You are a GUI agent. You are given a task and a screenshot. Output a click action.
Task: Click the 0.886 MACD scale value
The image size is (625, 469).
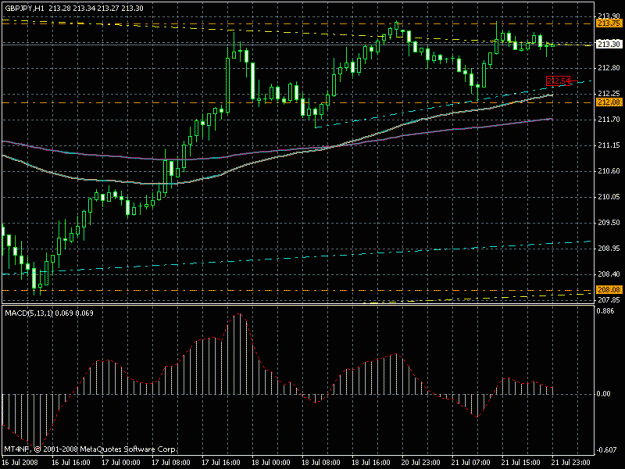pos(606,311)
